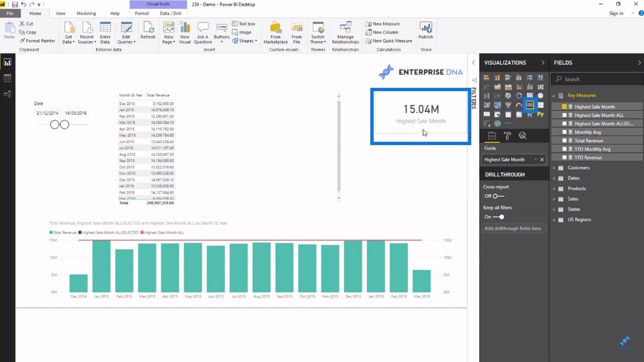The image size is (644, 362).
Task: Turn on the Cross-report toggle
Action: [x=498, y=196]
